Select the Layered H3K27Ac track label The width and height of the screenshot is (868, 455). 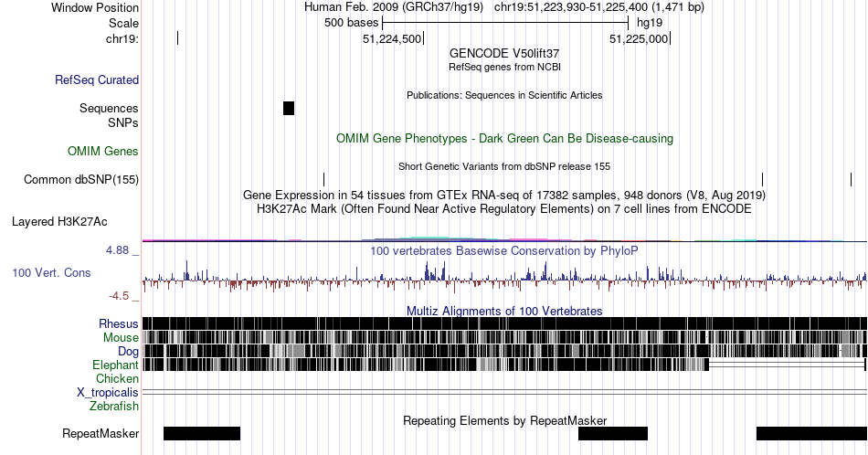tap(59, 222)
